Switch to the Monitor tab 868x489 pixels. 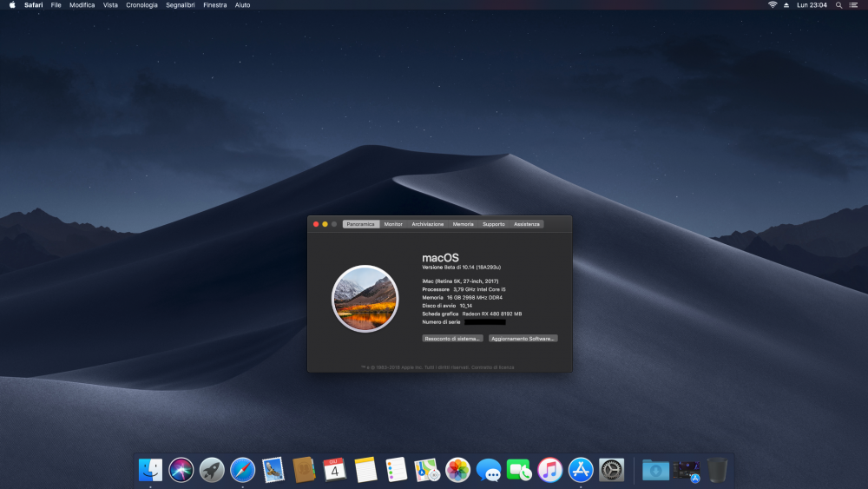(x=393, y=224)
